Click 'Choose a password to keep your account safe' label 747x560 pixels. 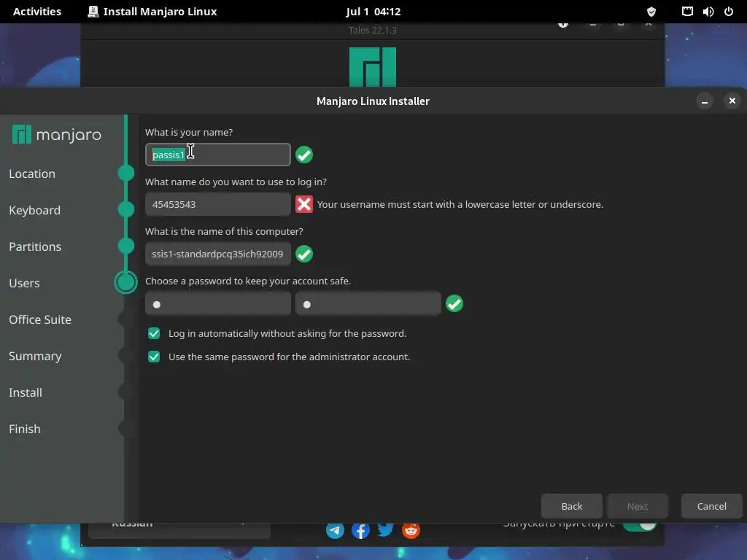pos(248,281)
